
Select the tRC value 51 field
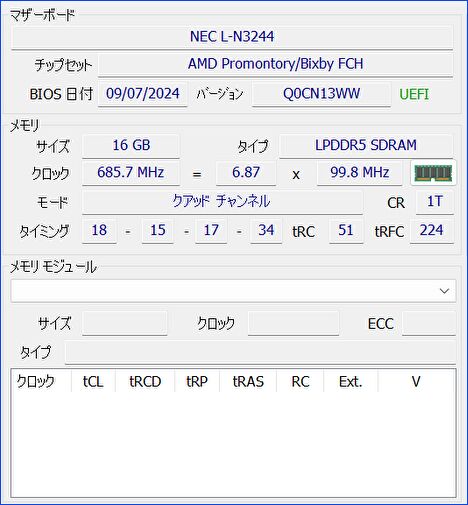coord(346,231)
